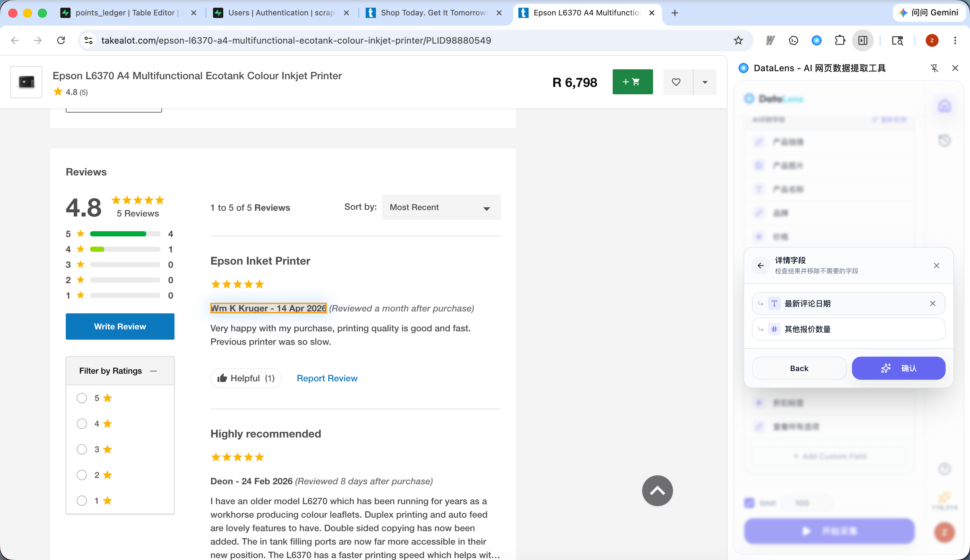The width and height of the screenshot is (970, 560).
Task: Open the red profile avatar in the toolbar
Action: 932,40
